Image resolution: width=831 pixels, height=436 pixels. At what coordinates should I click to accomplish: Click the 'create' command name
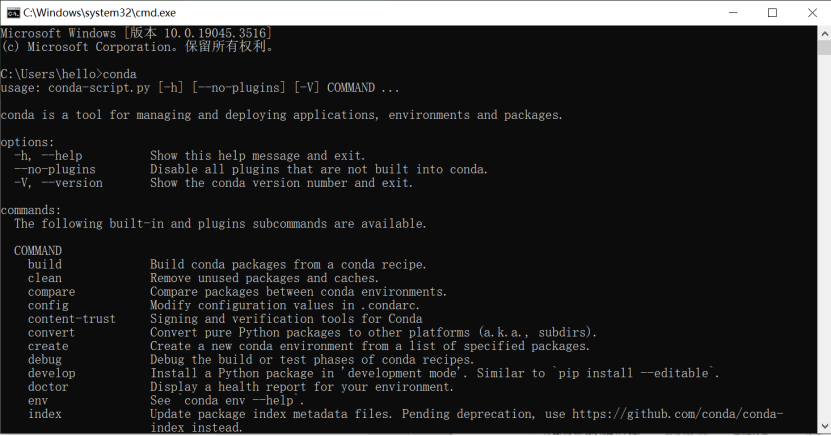(48, 346)
